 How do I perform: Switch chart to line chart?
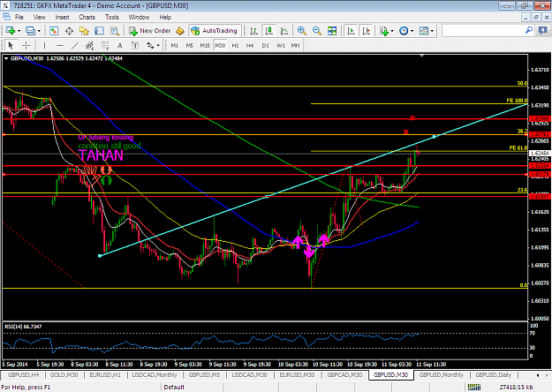pyautogui.click(x=284, y=31)
